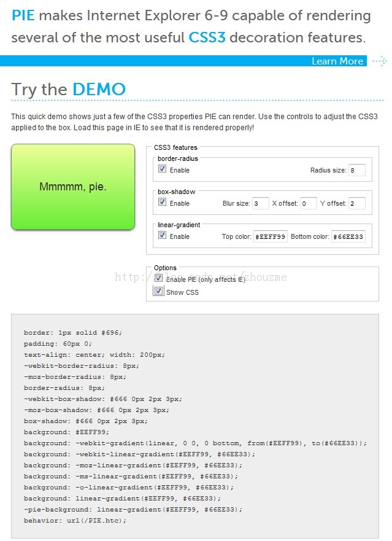Click the 'CSS3 features' fieldset legend
This screenshot has height=541, width=392.
(175, 147)
